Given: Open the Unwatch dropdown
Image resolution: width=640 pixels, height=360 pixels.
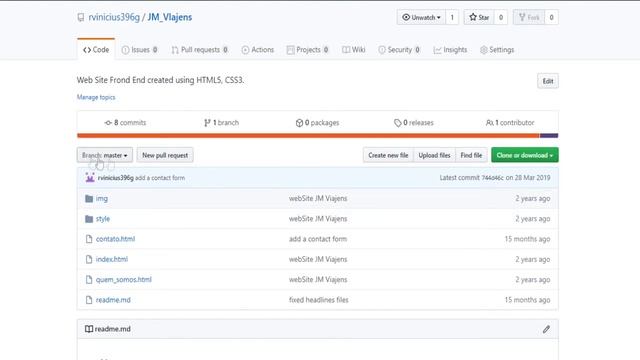Looking at the screenshot, I should click(421, 17).
